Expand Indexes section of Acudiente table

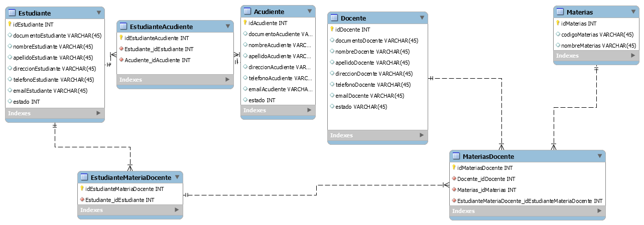pos(309,110)
